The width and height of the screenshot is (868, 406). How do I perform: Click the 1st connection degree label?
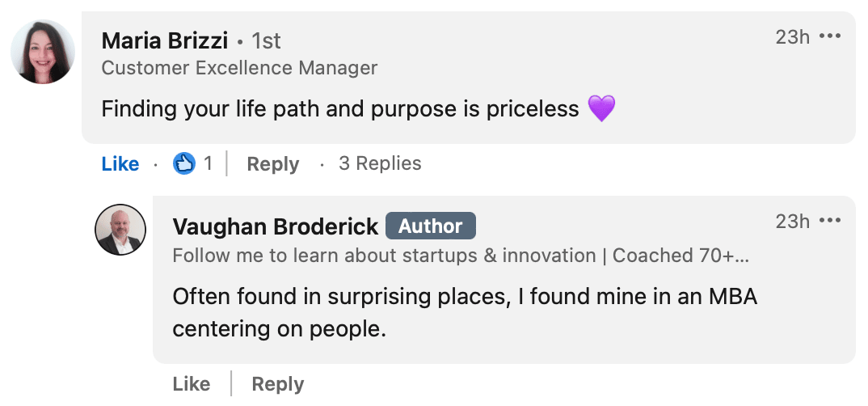coord(266,40)
